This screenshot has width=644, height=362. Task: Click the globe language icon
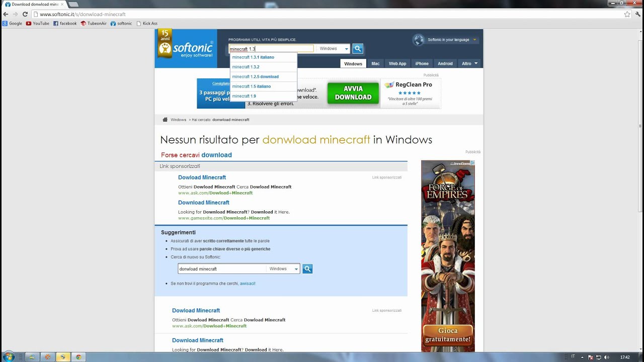418,40
